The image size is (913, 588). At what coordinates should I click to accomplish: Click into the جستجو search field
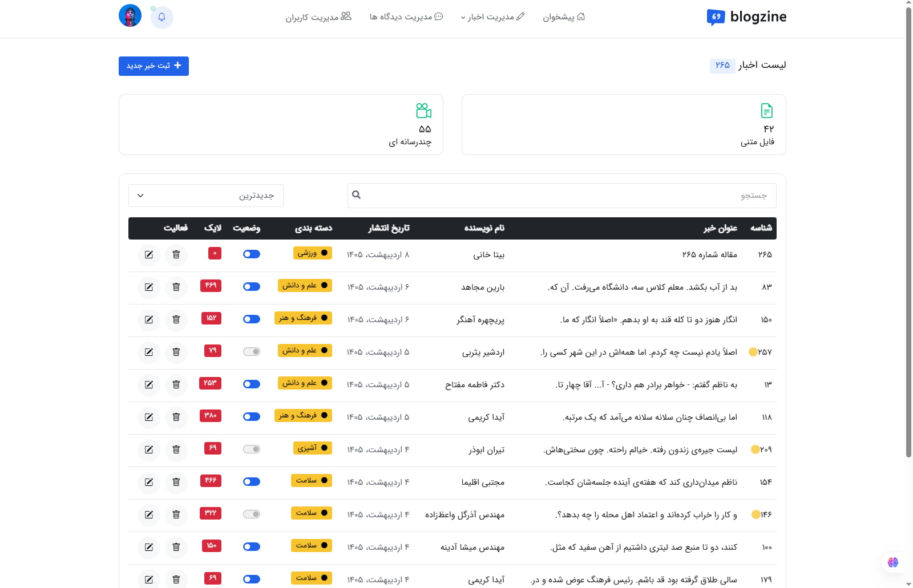(x=562, y=196)
